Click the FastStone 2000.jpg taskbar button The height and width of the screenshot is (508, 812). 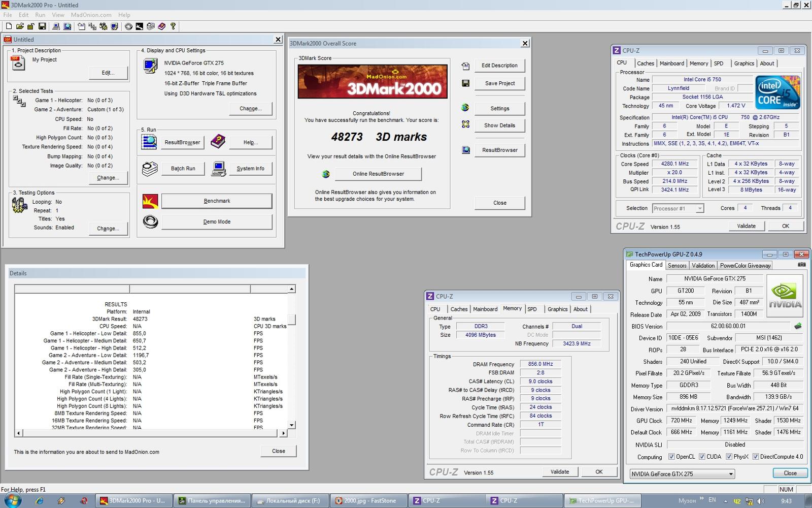click(x=369, y=501)
